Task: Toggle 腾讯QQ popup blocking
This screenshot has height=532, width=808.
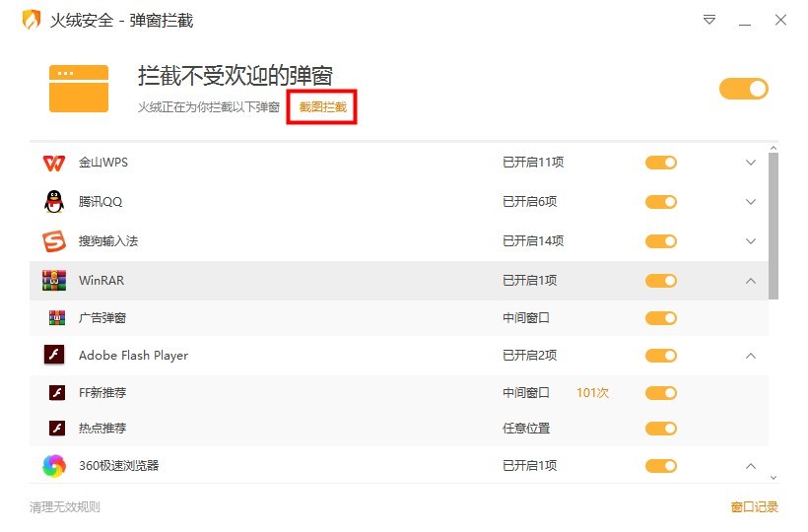Action: coord(661,202)
